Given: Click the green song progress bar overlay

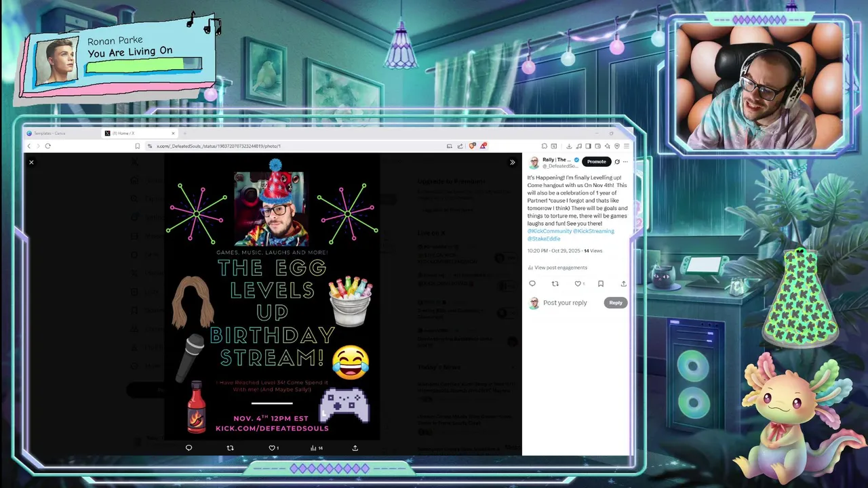Looking at the screenshot, I should pos(144,65).
